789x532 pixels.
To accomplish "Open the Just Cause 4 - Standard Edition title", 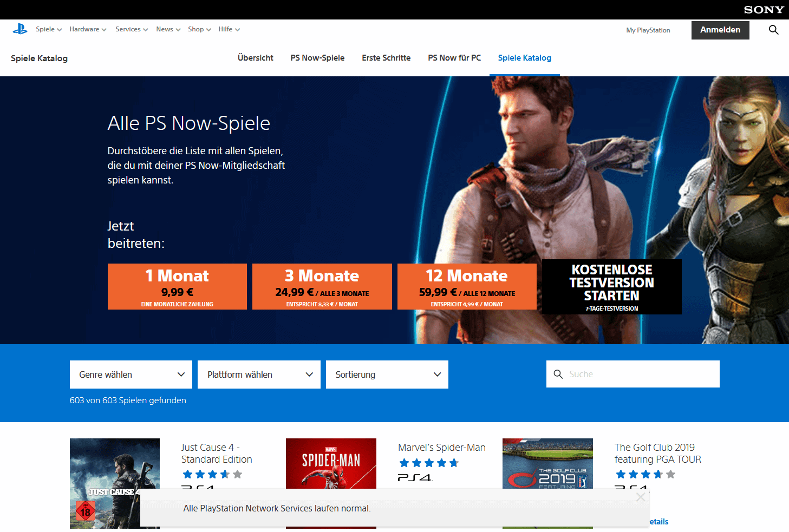I will pyautogui.click(x=217, y=454).
